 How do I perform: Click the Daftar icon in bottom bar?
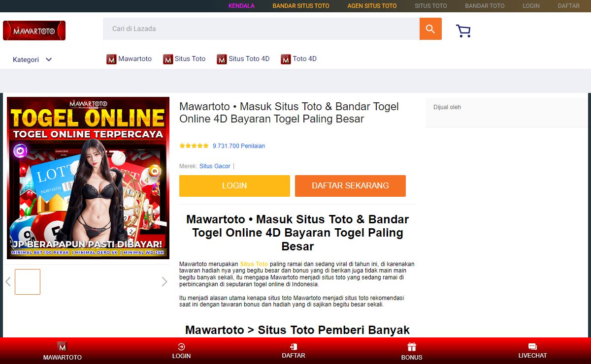pyautogui.click(x=294, y=346)
